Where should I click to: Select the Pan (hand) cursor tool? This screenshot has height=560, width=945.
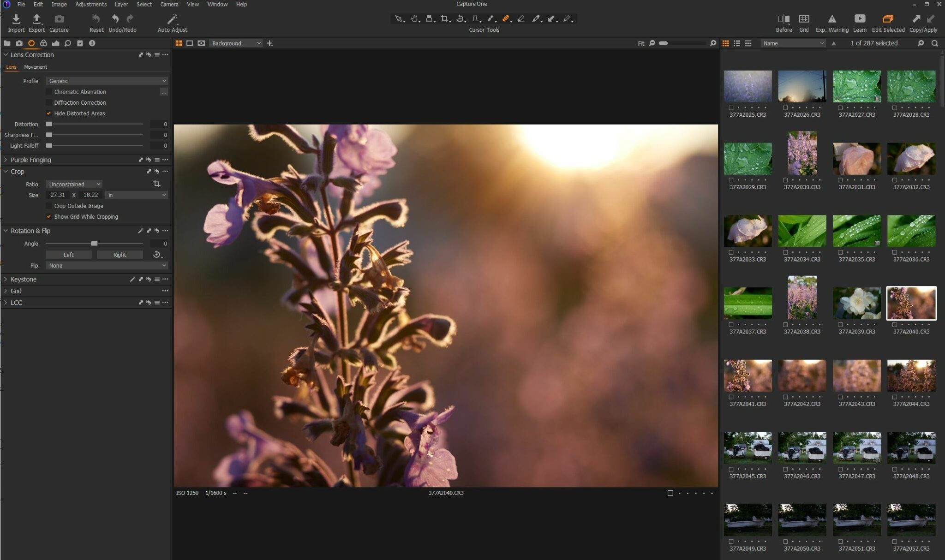click(x=414, y=18)
